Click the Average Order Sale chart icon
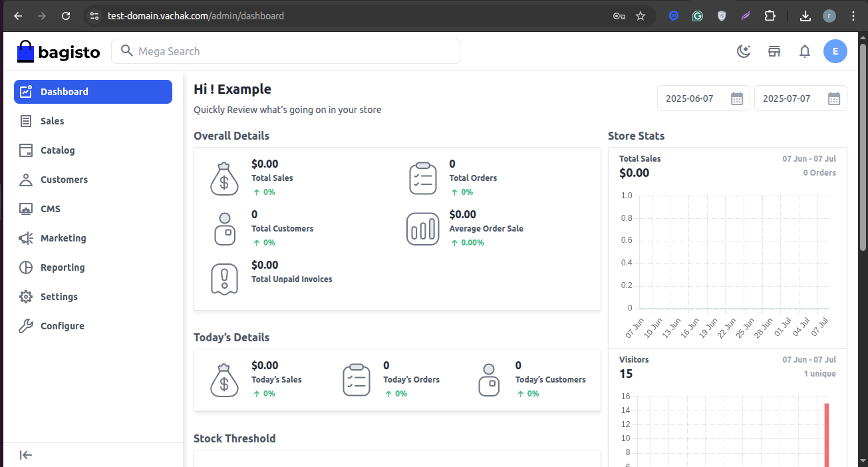Viewport: 868px width, 467px height. [423, 229]
